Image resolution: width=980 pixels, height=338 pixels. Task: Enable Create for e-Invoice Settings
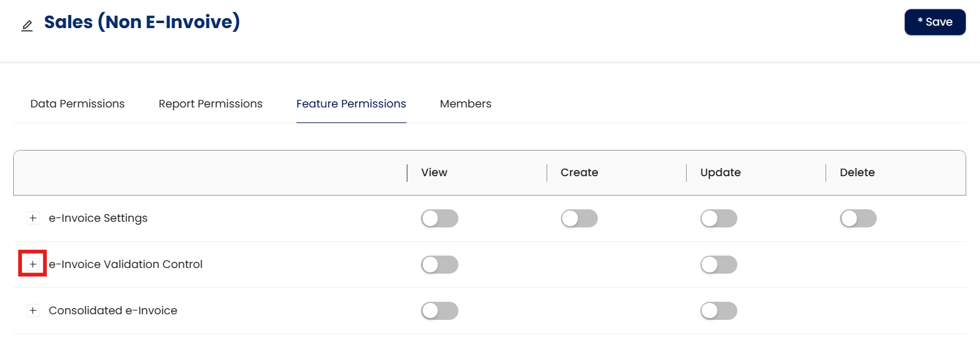point(579,218)
